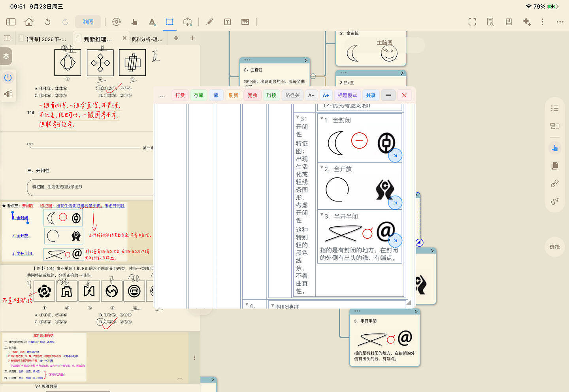Switch to 脑图 mind map view
This screenshot has width=569, height=392.
coord(88,22)
